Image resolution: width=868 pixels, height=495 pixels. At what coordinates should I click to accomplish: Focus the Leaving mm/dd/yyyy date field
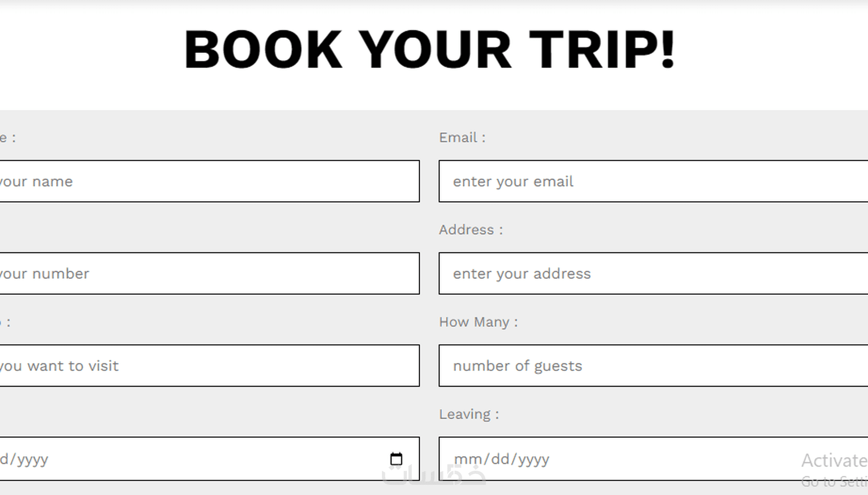pyautogui.click(x=653, y=459)
